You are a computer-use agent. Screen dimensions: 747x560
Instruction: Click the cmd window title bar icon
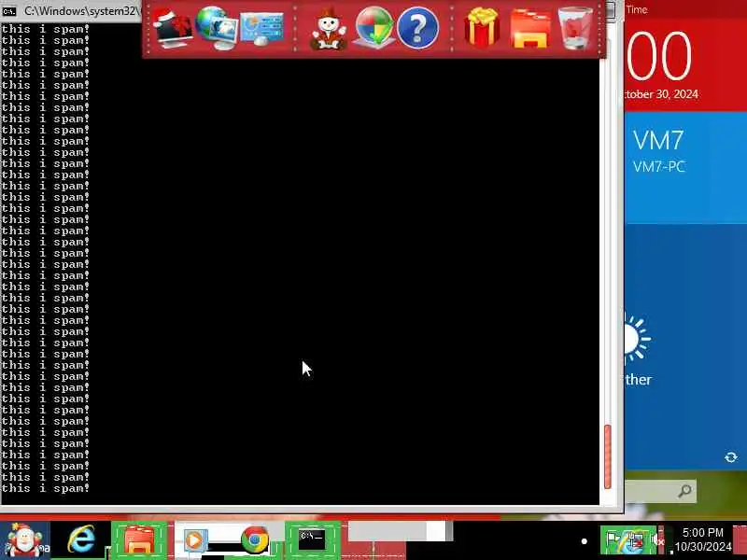(x=9, y=11)
